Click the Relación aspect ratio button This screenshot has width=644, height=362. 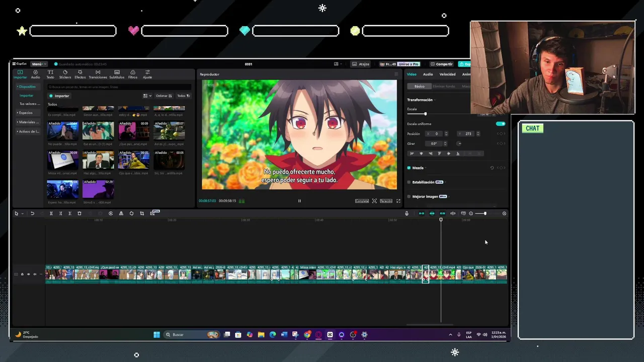(x=386, y=201)
